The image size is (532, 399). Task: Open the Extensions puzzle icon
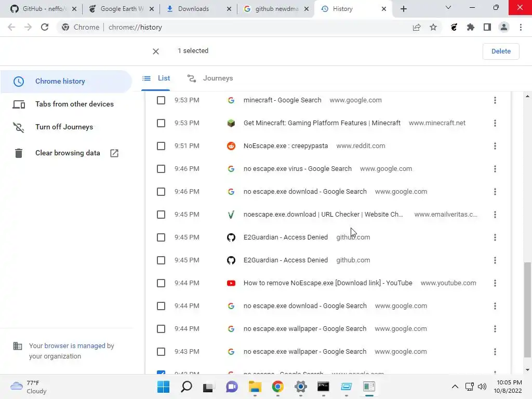470,27
